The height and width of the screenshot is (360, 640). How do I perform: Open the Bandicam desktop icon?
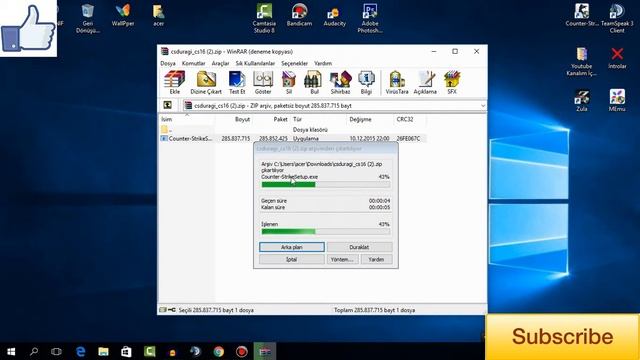click(299, 15)
